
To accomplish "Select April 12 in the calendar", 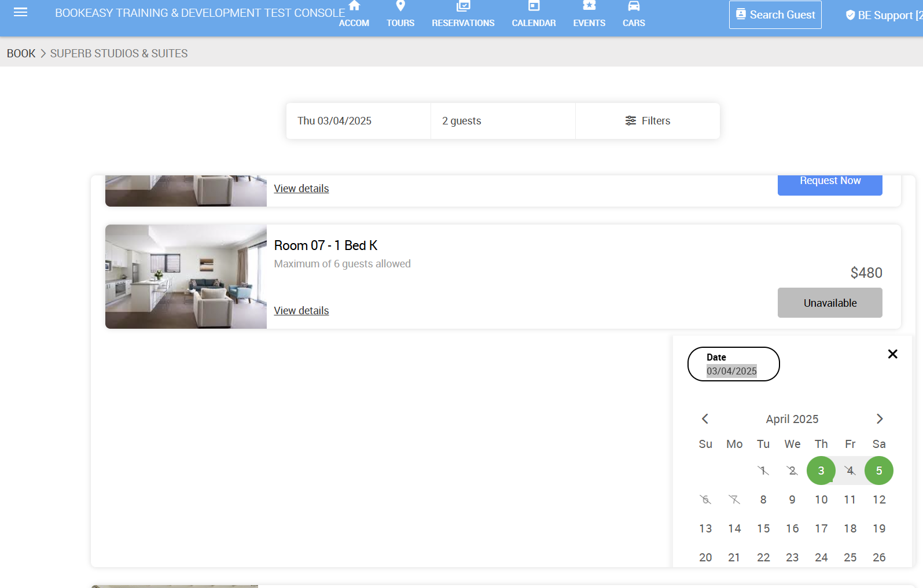I will coord(879,499).
